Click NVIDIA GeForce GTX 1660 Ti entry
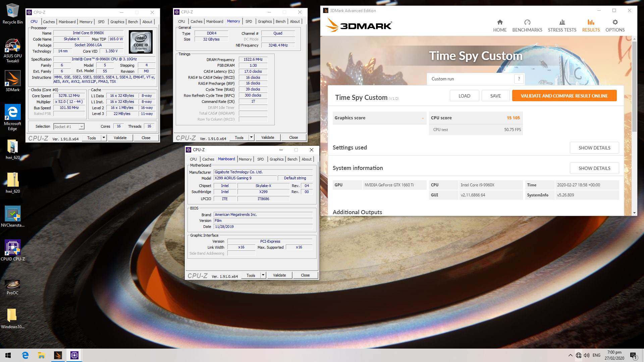 point(394,185)
